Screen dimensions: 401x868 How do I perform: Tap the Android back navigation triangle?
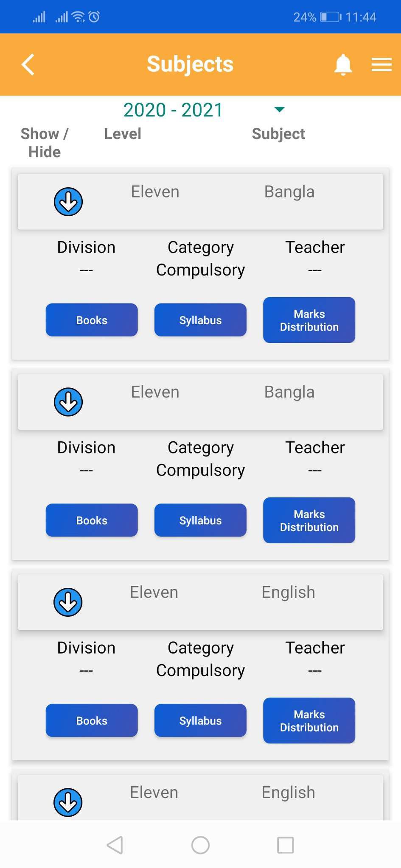point(115,845)
